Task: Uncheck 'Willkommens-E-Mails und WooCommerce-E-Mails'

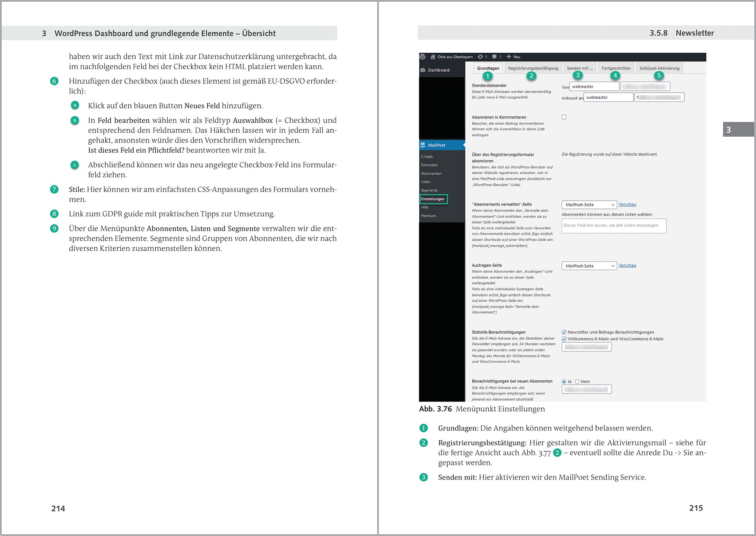Action: [564, 339]
